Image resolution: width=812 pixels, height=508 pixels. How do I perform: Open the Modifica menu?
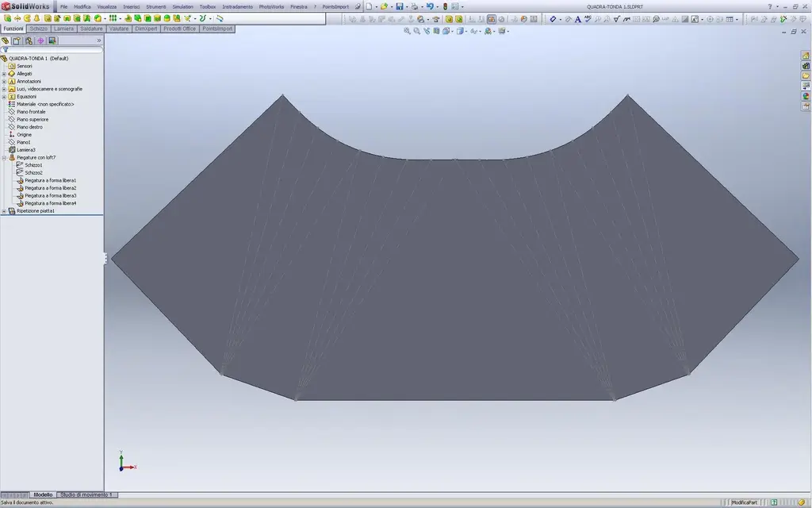pos(82,6)
